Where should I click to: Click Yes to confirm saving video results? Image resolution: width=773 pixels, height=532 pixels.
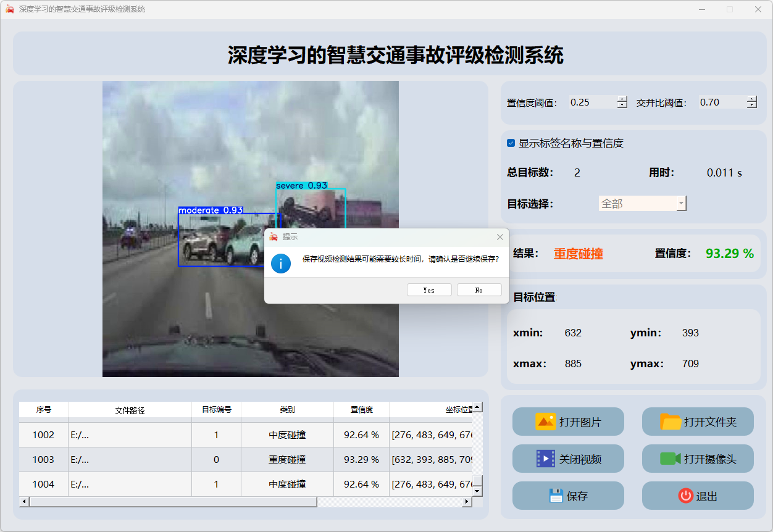[x=429, y=290]
